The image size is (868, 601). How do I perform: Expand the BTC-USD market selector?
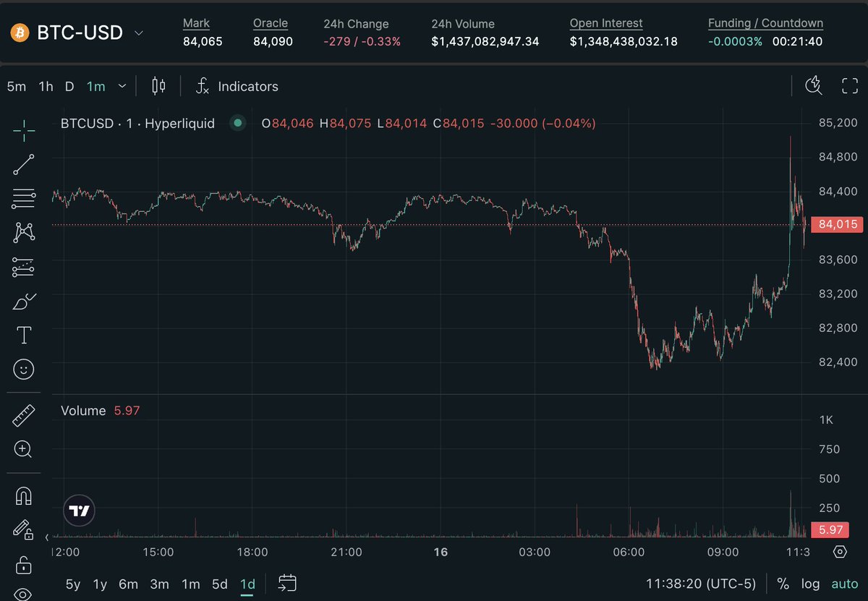139,33
